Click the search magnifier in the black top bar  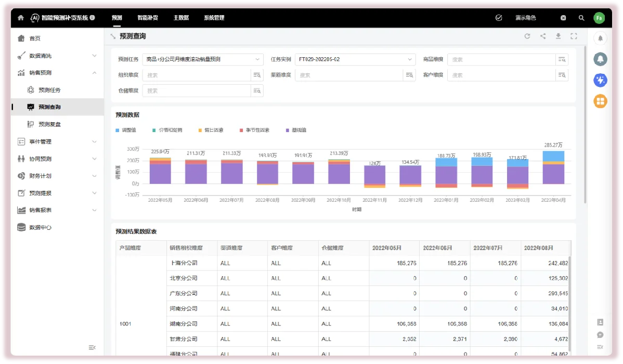click(581, 17)
